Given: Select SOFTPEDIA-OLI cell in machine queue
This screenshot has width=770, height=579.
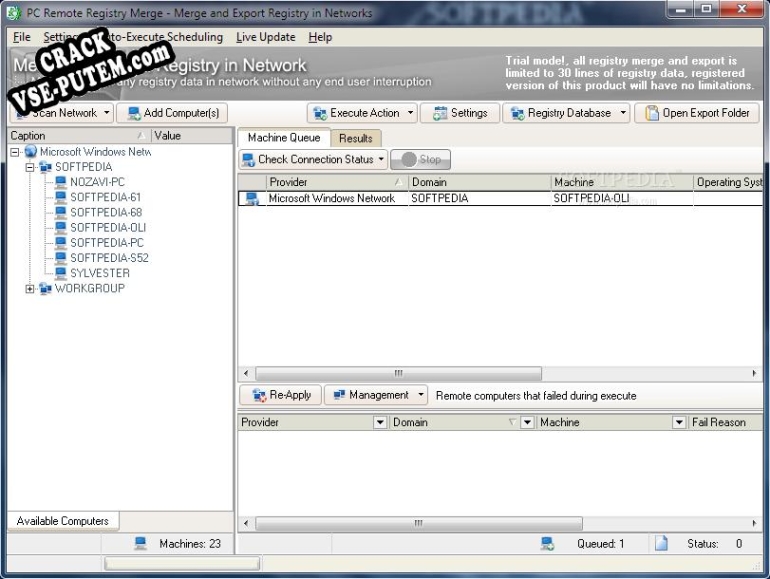Looking at the screenshot, I should (x=622, y=198).
